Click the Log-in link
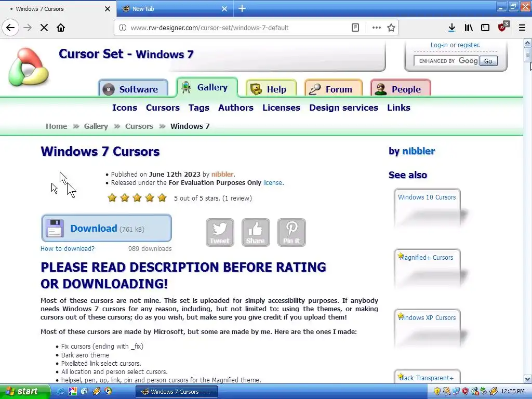Screen dimensions: 532x399 [439, 45]
